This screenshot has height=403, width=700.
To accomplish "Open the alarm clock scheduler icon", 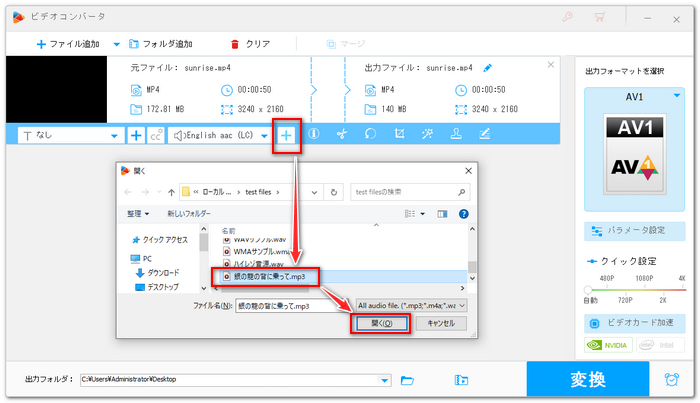I will pos(671,380).
